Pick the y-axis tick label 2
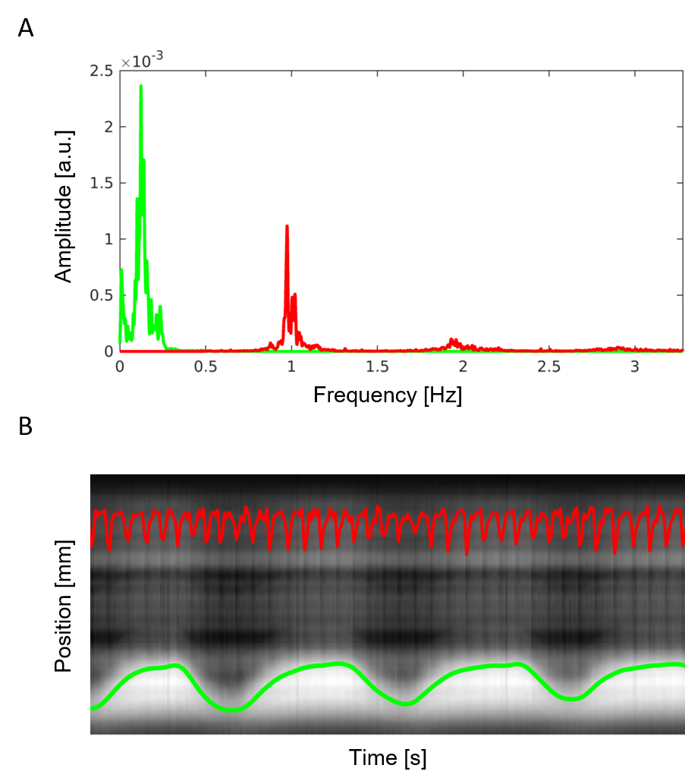 108,127
